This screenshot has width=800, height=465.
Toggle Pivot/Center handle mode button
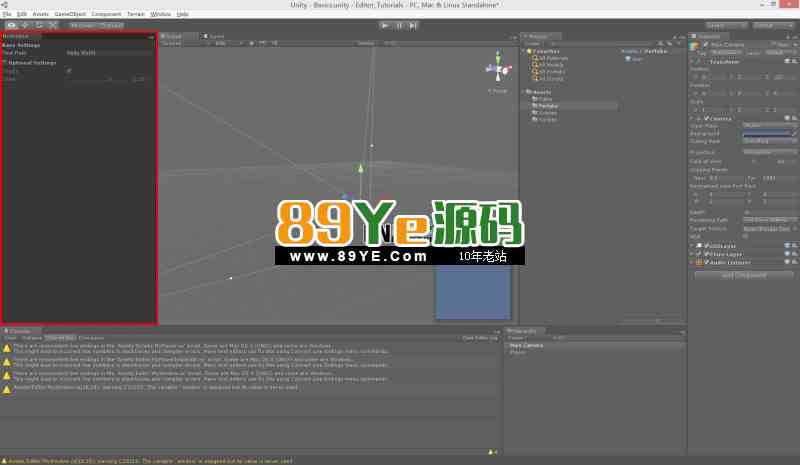(x=82, y=25)
